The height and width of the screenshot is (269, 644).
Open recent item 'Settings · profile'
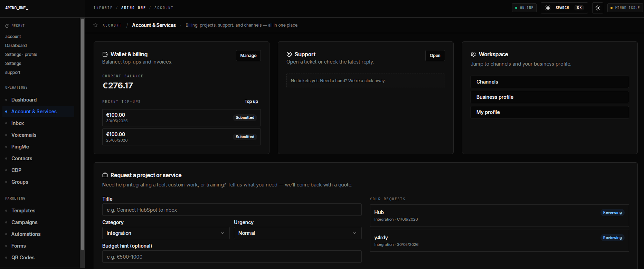coord(21,55)
